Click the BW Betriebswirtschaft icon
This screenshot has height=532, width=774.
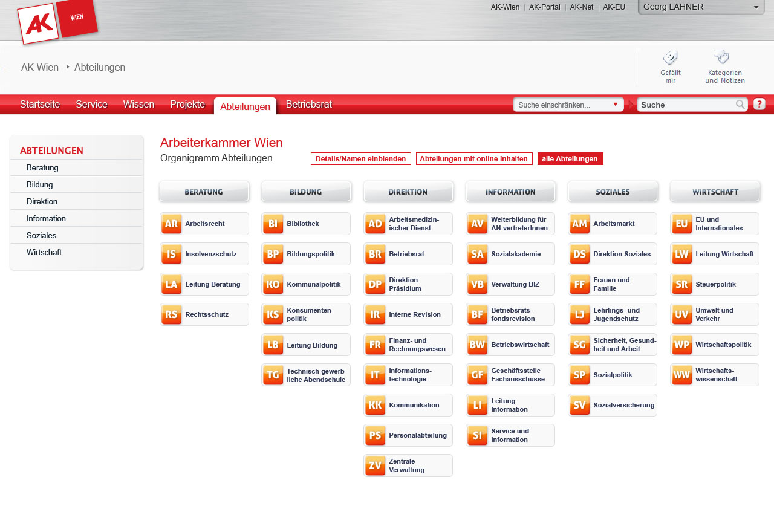tap(478, 345)
